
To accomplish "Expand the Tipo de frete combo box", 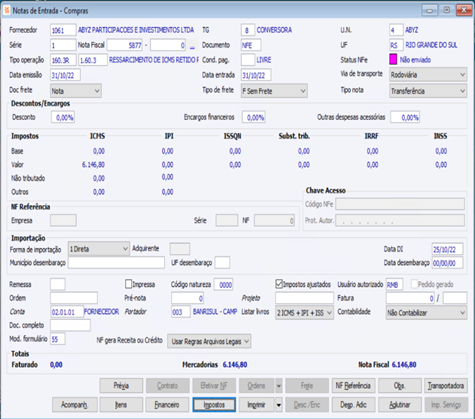I will [274, 91].
